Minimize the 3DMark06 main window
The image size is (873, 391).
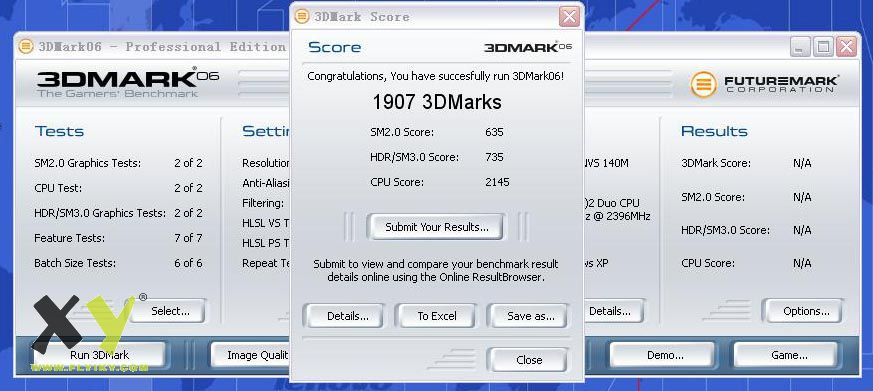(800, 47)
